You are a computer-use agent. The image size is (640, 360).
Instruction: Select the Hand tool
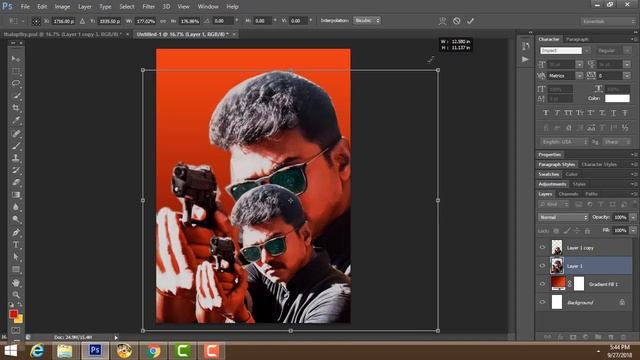coord(16,282)
